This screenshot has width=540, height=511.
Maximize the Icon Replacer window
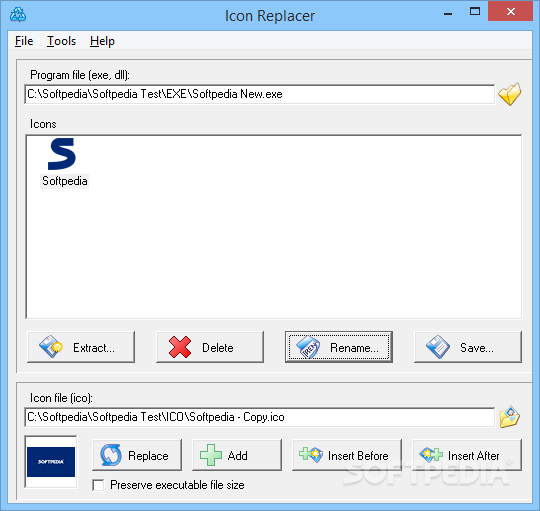[475, 12]
